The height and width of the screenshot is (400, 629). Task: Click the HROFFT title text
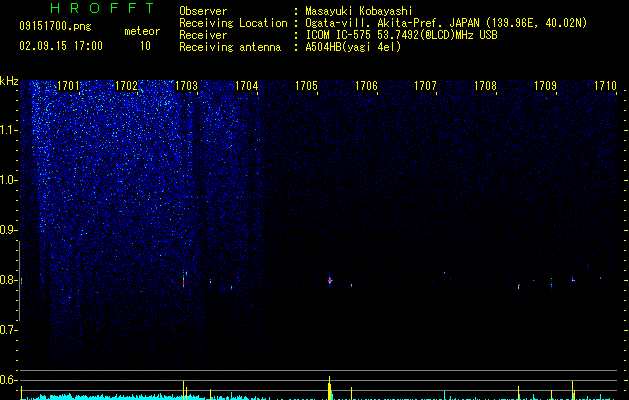[103, 8]
